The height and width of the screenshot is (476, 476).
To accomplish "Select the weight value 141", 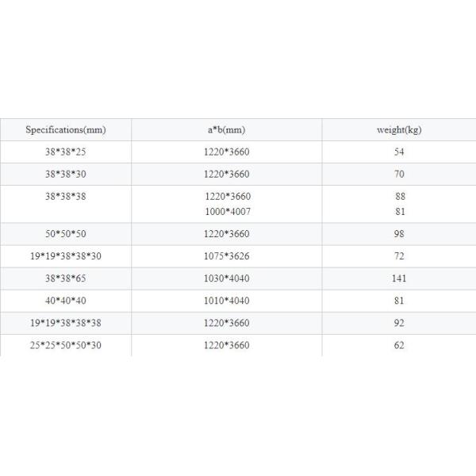I will tap(398, 278).
